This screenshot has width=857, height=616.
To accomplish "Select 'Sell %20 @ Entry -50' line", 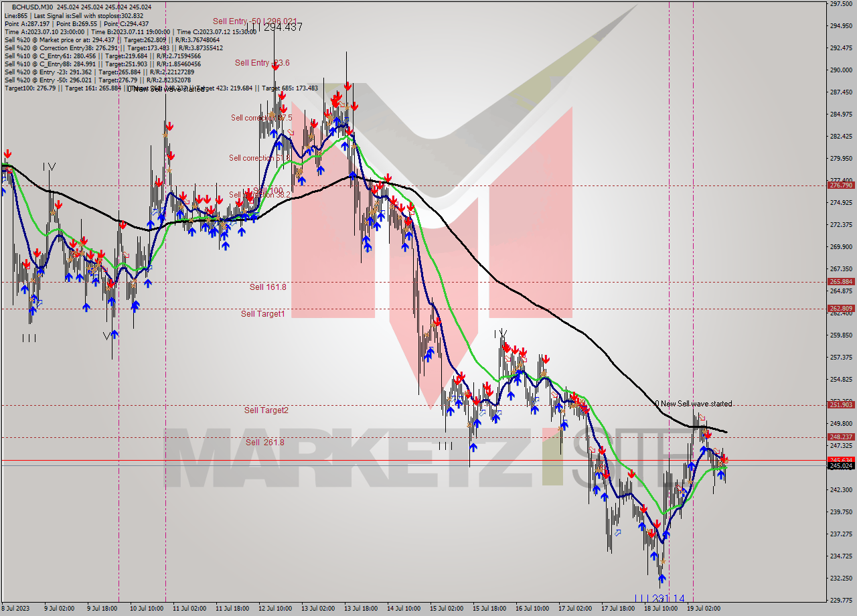I will 99,80.
